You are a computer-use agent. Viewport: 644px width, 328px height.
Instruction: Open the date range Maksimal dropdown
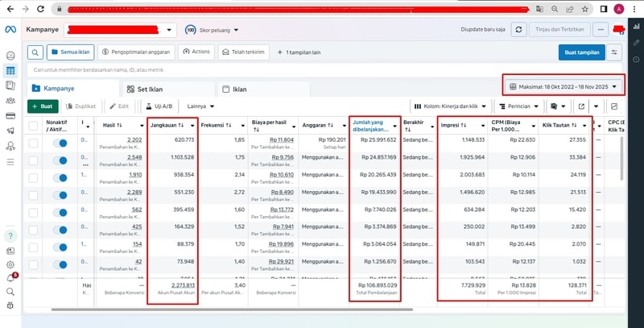(x=563, y=86)
